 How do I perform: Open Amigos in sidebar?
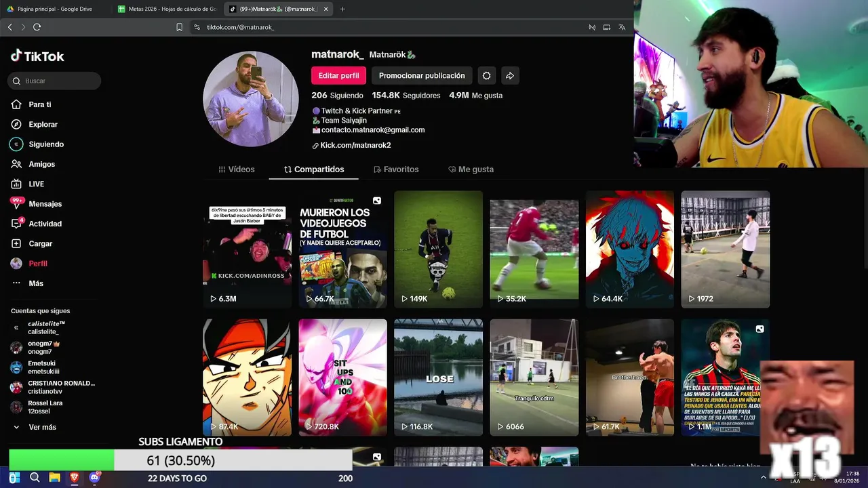[x=33, y=164]
